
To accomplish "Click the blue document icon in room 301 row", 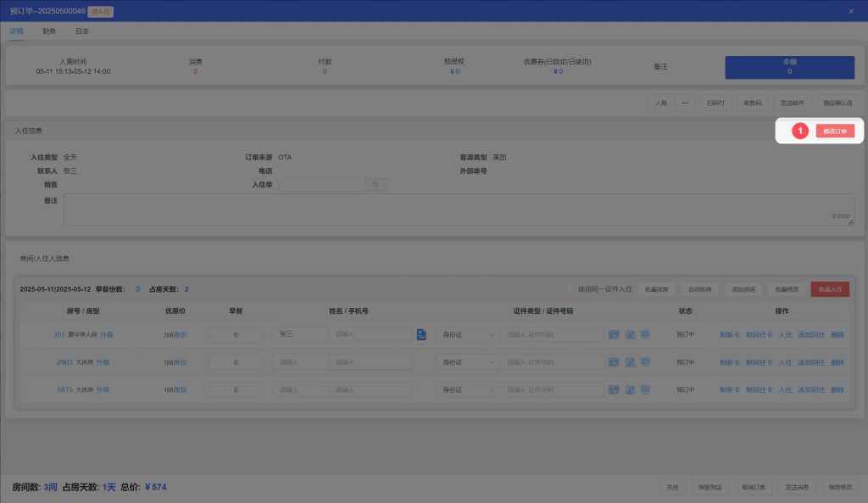I will click(421, 335).
